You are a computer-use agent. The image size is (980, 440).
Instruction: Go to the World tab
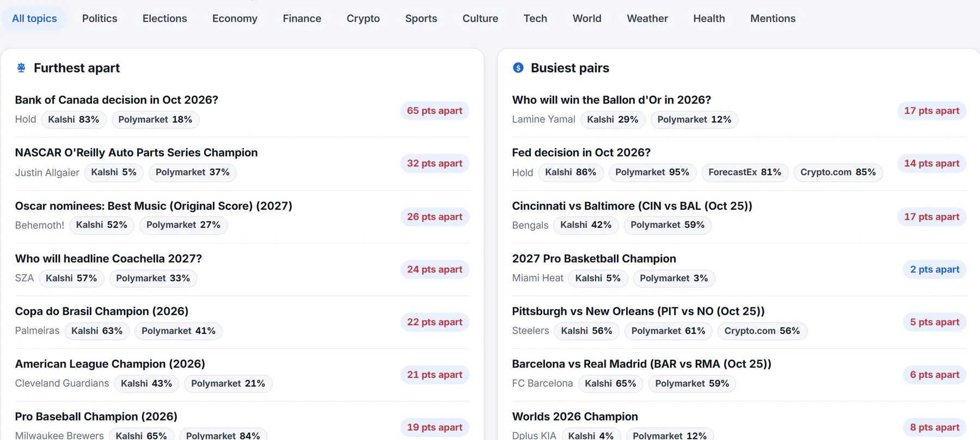[x=587, y=18]
